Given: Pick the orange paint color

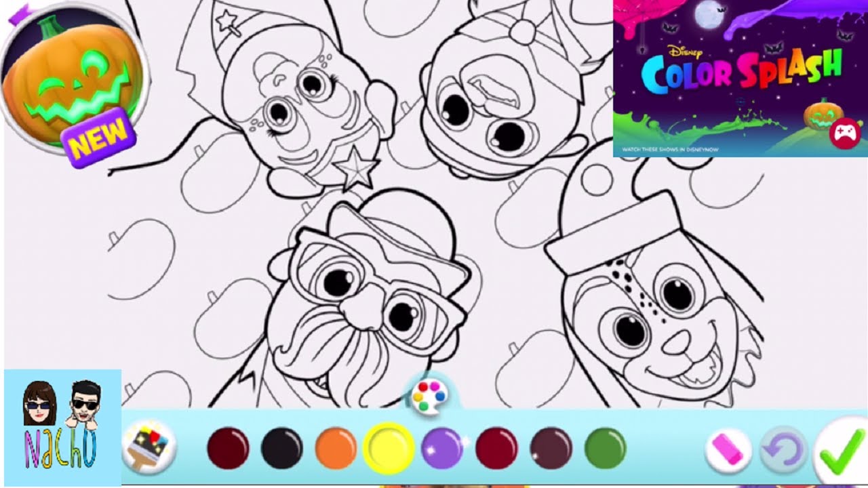Looking at the screenshot, I should coord(336,448).
